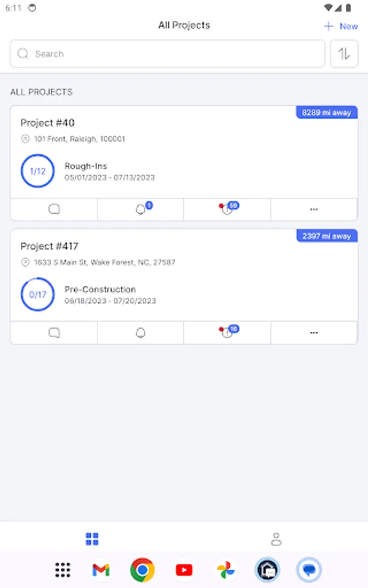
Task: Toggle the sort order button
Action: (x=344, y=54)
